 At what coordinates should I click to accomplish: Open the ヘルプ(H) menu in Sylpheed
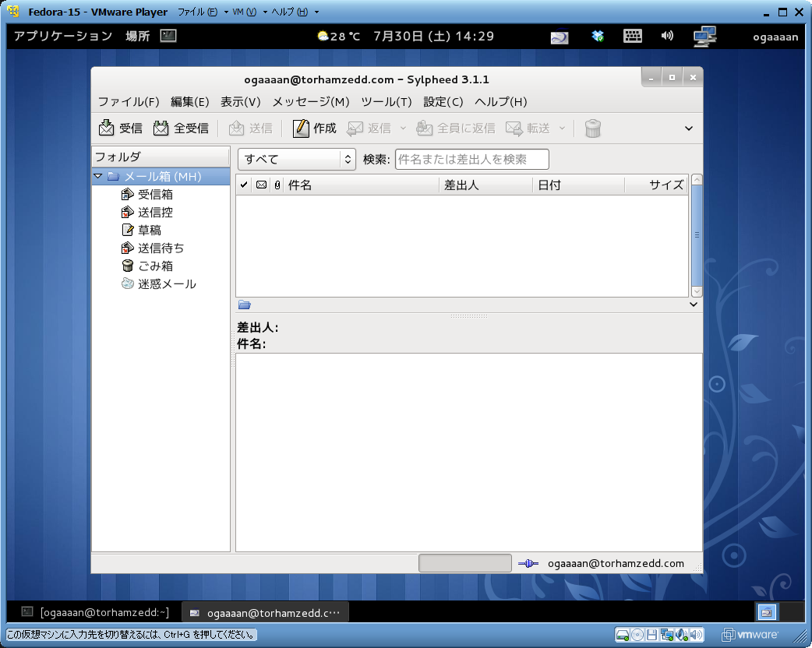coord(501,102)
